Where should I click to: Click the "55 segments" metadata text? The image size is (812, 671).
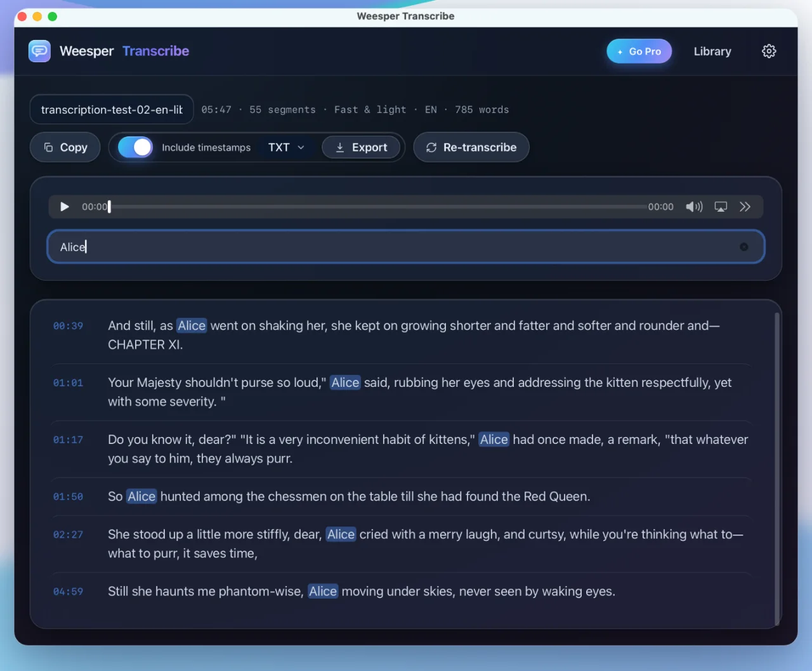[282, 110]
